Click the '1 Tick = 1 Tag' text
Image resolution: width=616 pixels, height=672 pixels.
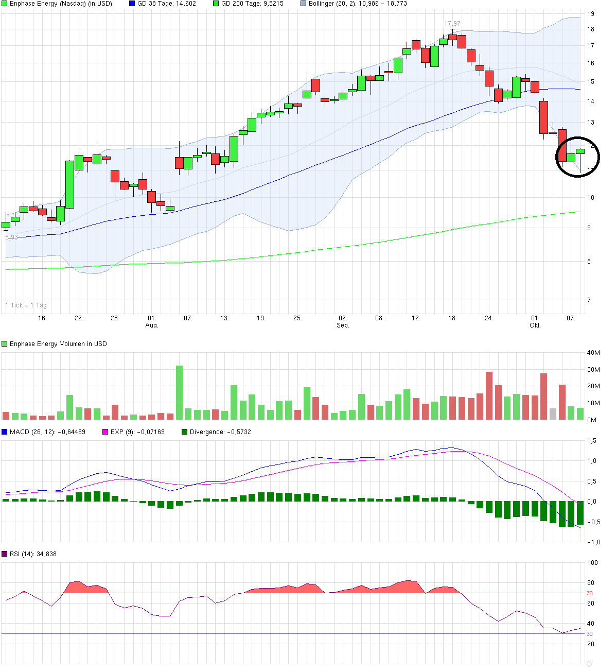coord(26,305)
